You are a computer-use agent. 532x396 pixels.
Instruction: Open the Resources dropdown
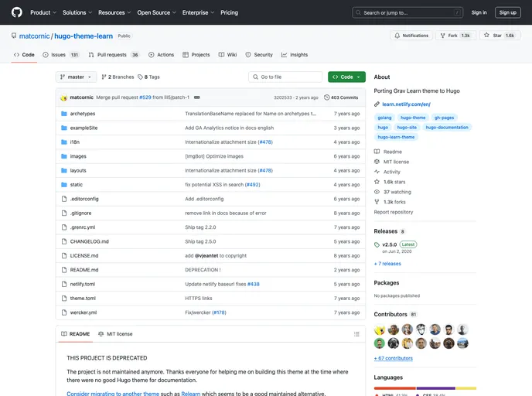pyautogui.click(x=114, y=12)
